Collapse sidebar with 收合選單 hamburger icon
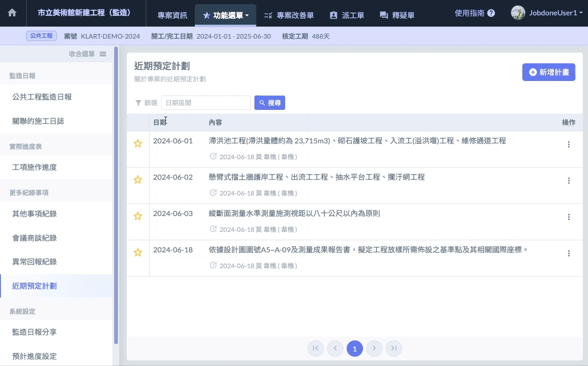This screenshot has height=366, width=588. [x=103, y=54]
